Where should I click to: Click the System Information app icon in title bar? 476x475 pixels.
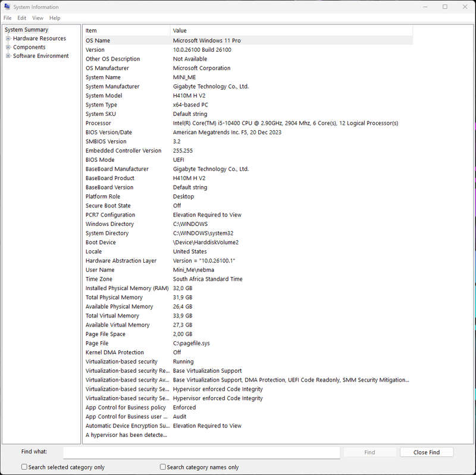point(7,7)
